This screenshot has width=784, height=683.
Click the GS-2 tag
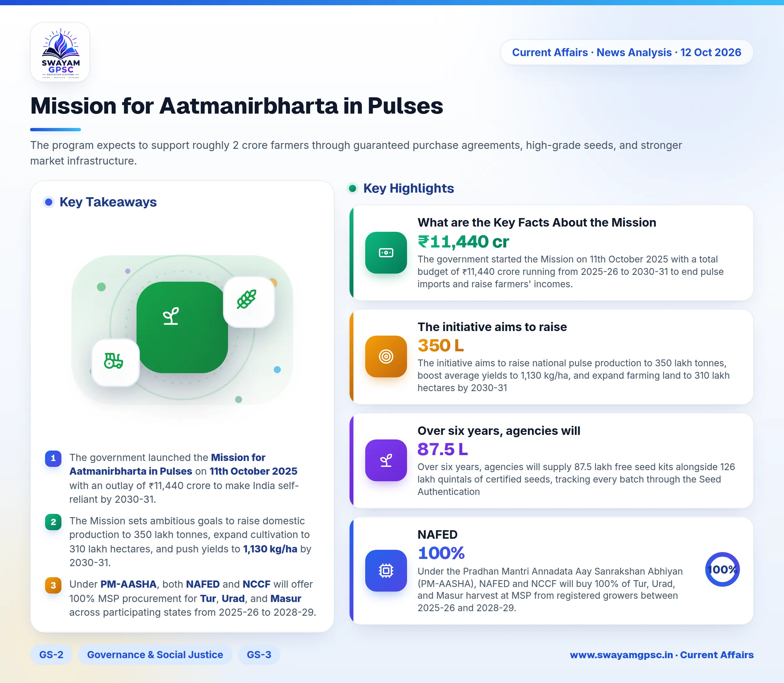pyautogui.click(x=51, y=655)
